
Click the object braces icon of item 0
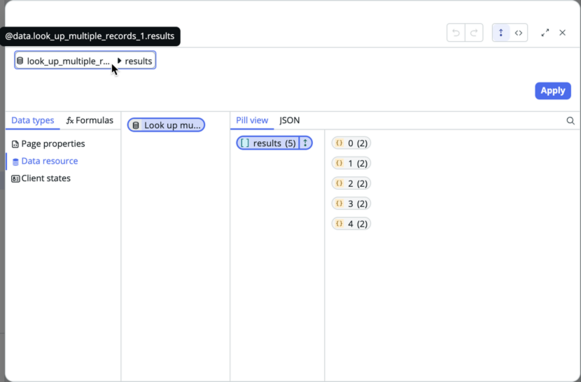point(339,143)
